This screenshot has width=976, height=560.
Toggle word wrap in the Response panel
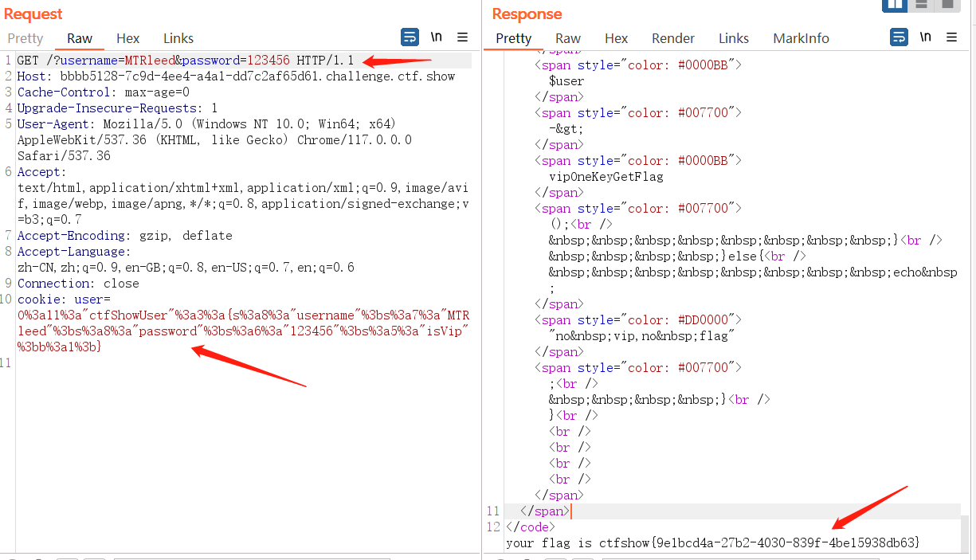point(899,37)
